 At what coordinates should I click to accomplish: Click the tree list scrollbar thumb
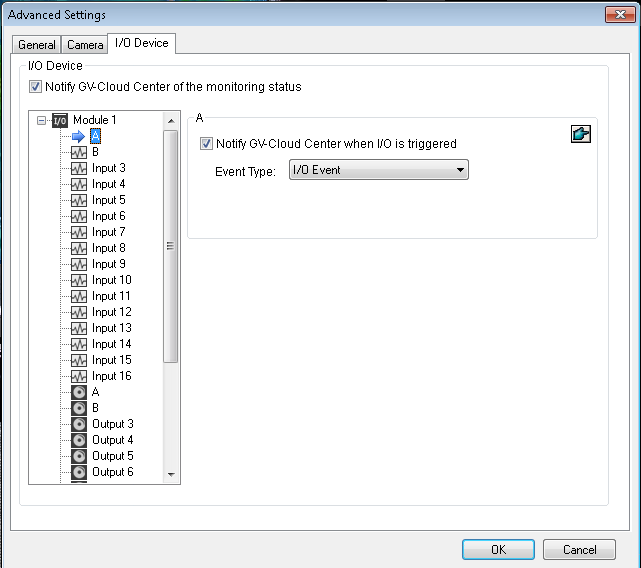[x=170, y=245]
